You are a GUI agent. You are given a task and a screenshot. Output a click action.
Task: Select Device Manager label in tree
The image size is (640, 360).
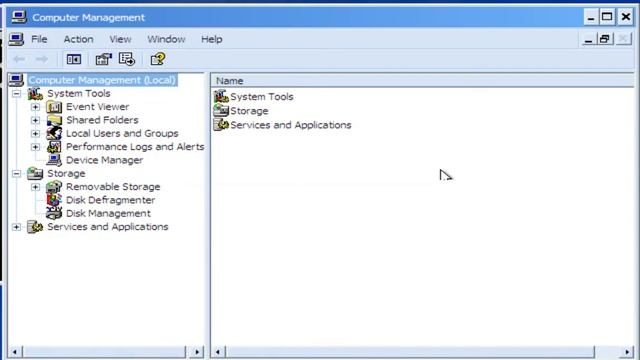104,160
